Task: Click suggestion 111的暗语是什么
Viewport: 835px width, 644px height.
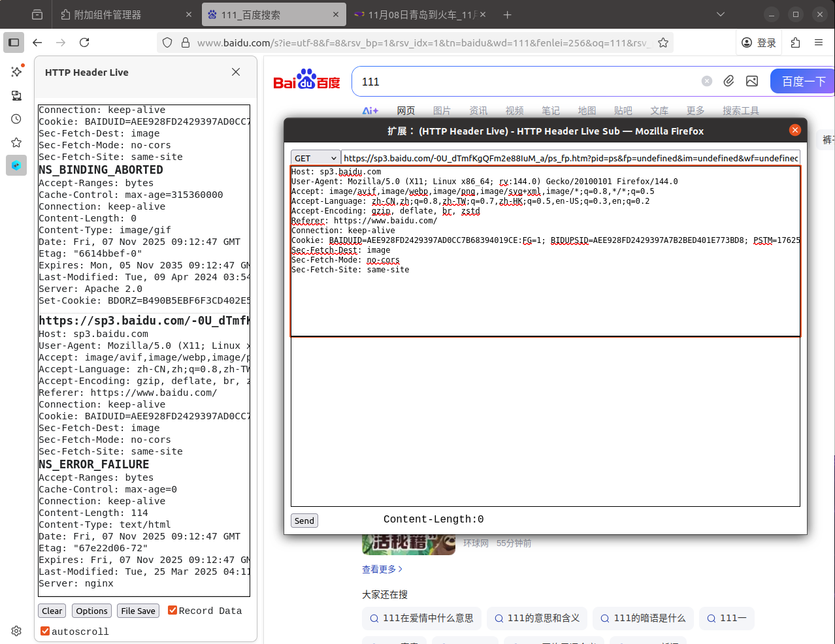Action: pyautogui.click(x=643, y=618)
